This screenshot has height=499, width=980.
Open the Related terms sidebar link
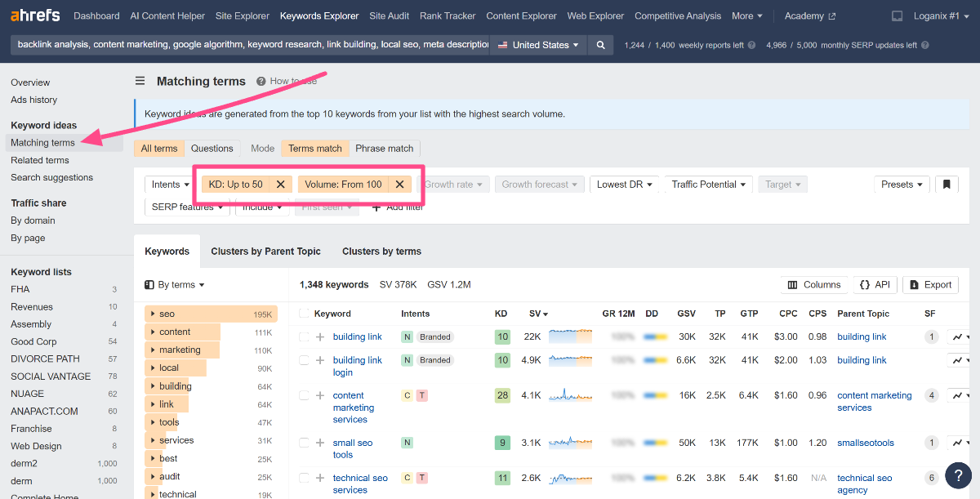pos(40,160)
